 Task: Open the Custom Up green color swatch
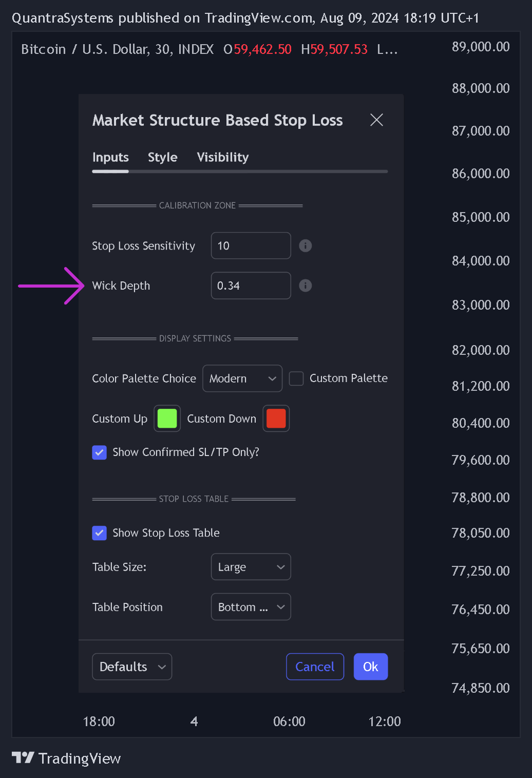(x=167, y=419)
